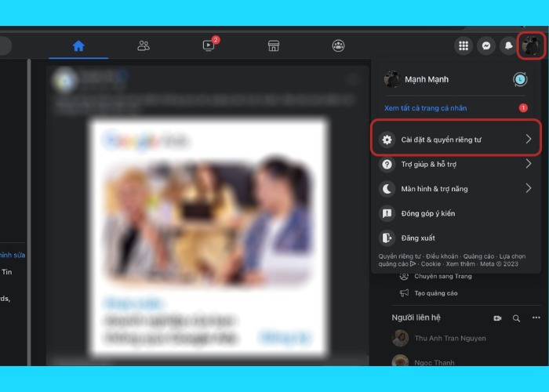Image resolution: width=549 pixels, height=392 pixels.
Task: Open the Marketplace storefront icon
Action: click(x=274, y=45)
